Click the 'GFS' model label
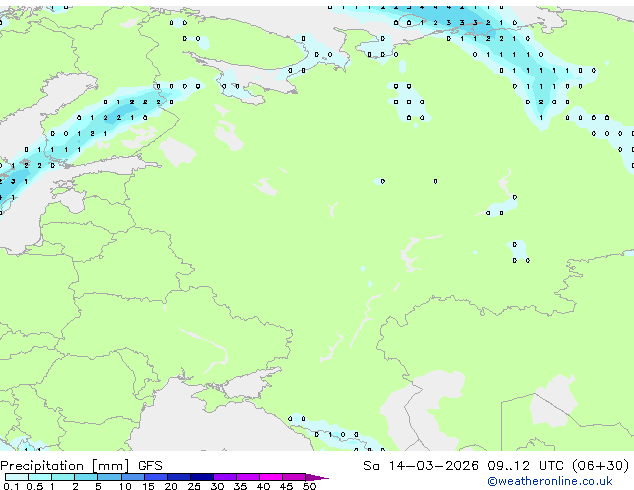The height and width of the screenshot is (490, 634). [x=150, y=466]
